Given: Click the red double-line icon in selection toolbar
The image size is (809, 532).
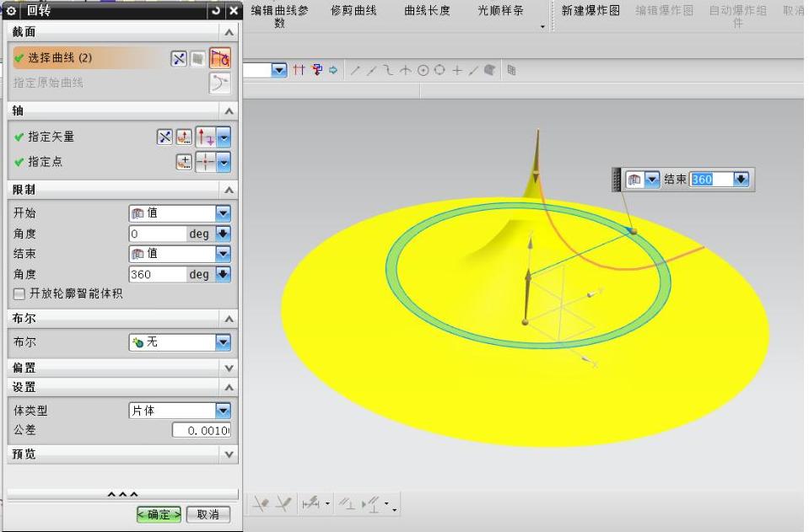Looking at the screenshot, I should pos(299,70).
